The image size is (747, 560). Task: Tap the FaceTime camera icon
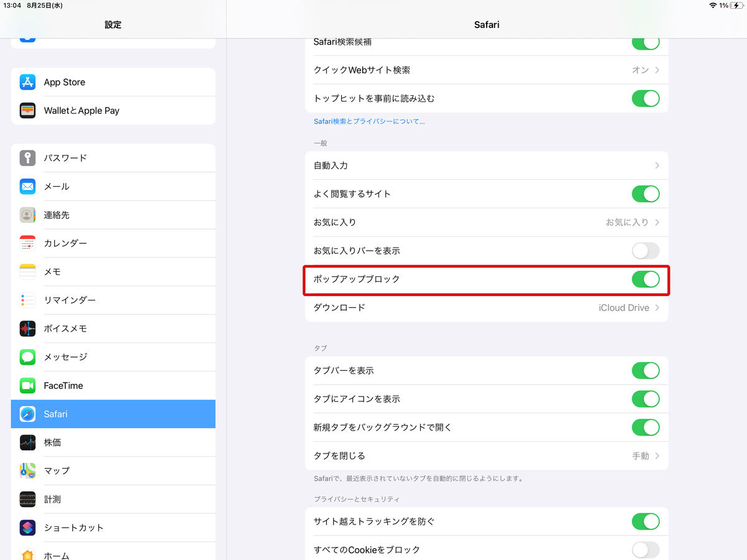[27, 386]
